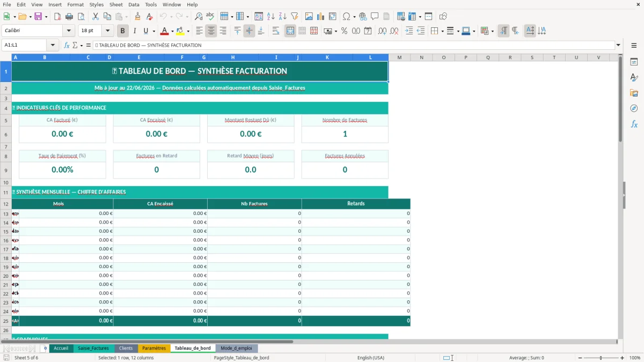Open the font name dropdown
This screenshot has width=644, height=362.
click(68, 31)
